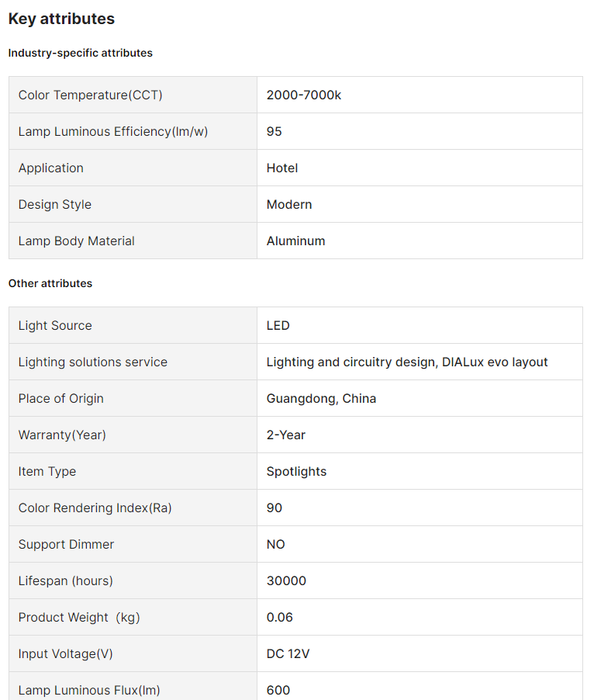The image size is (594, 700).
Task: Select the Design Style label
Action: 55,204
